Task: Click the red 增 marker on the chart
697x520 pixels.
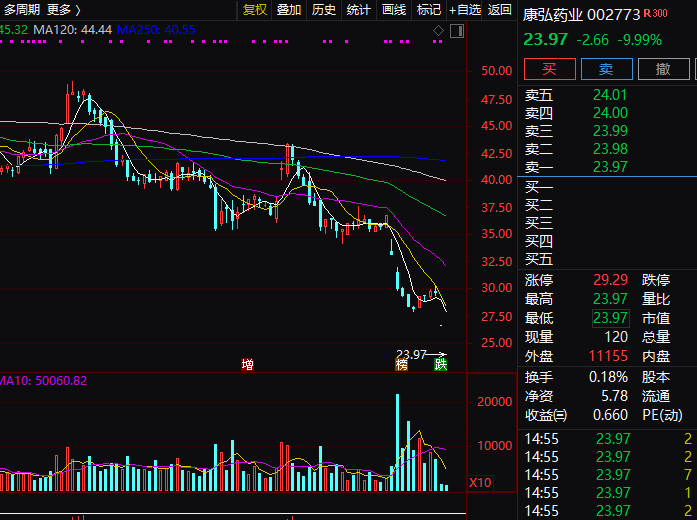Action: [x=247, y=365]
